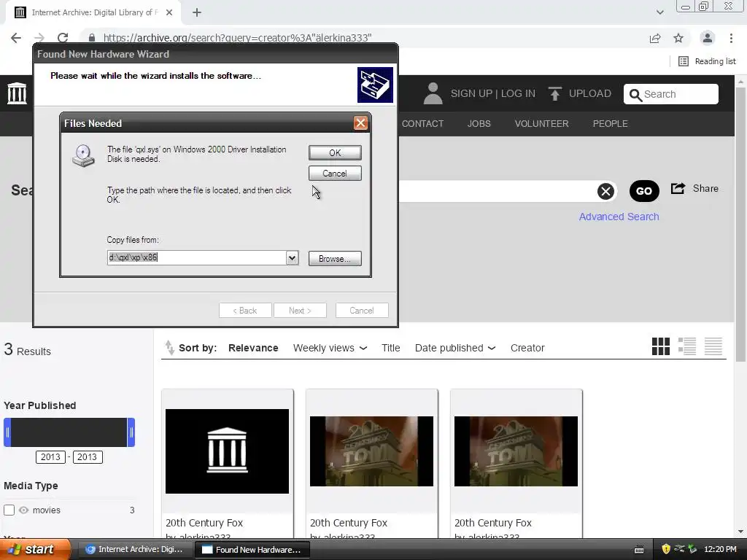
Task: Open second 20th Century Fox result thumbnail
Action: [371, 451]
